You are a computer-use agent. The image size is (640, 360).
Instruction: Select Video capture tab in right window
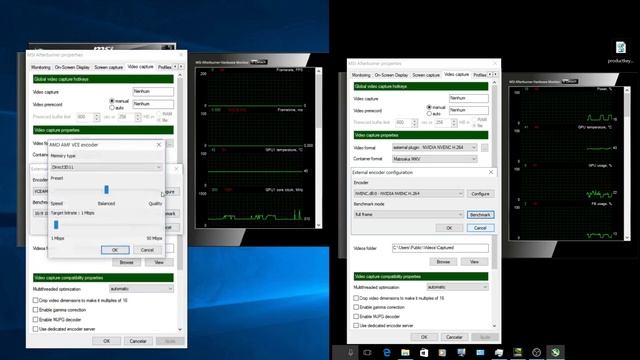click(x=456, y=74)
